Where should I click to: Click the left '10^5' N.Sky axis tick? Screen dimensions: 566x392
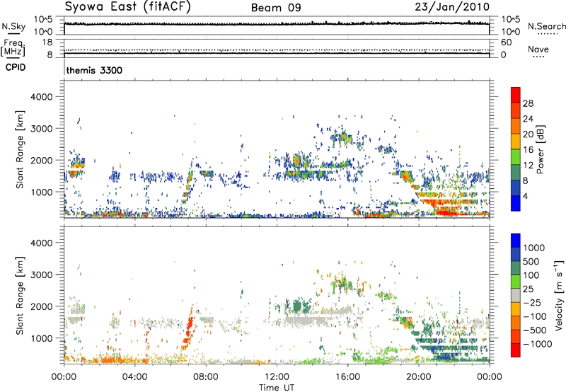(43, 20)
